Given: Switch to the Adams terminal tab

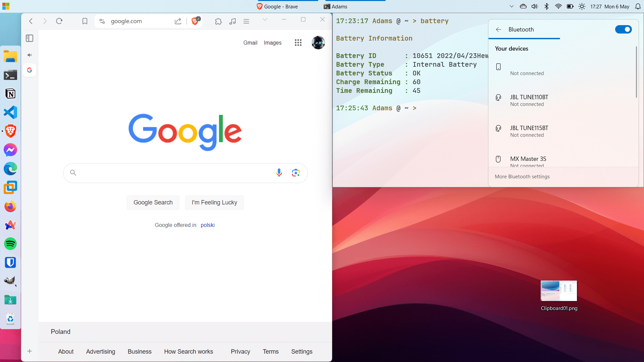Looking at the screenshot, I should pyautogui.click(x=335, y=6).
